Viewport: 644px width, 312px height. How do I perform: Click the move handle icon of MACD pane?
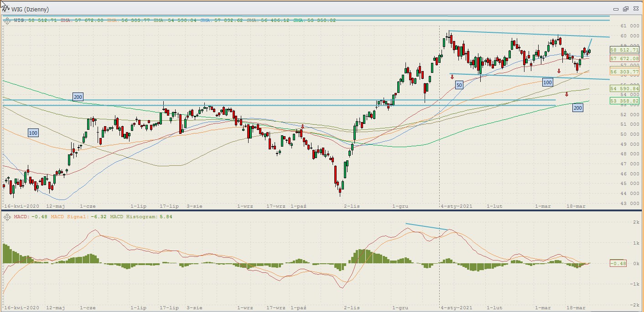6,217
